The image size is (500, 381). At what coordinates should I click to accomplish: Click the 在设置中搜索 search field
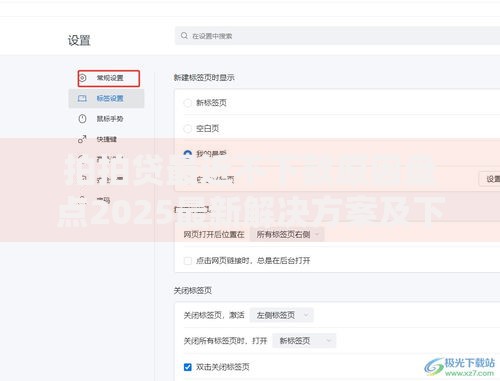(337, 36)
